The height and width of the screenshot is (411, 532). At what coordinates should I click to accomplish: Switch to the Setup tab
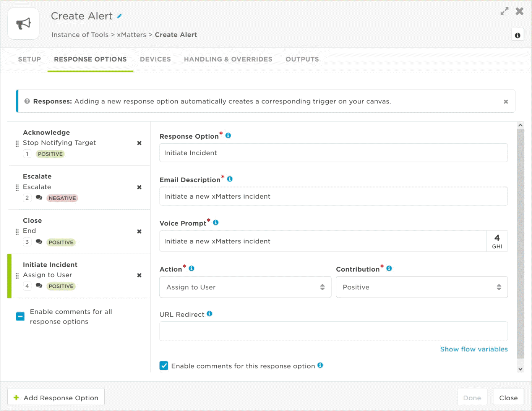[29, 59]
